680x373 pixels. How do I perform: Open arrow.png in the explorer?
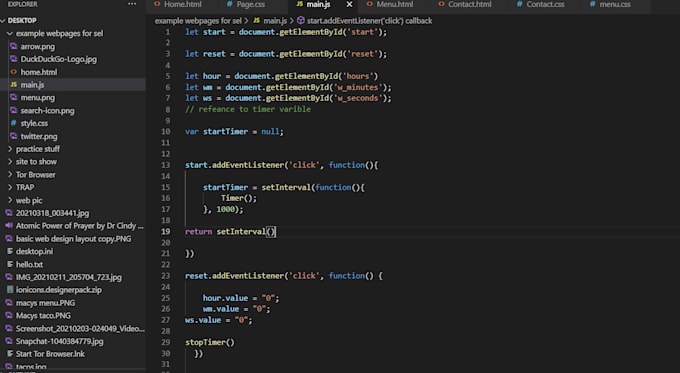coord(38,46)
